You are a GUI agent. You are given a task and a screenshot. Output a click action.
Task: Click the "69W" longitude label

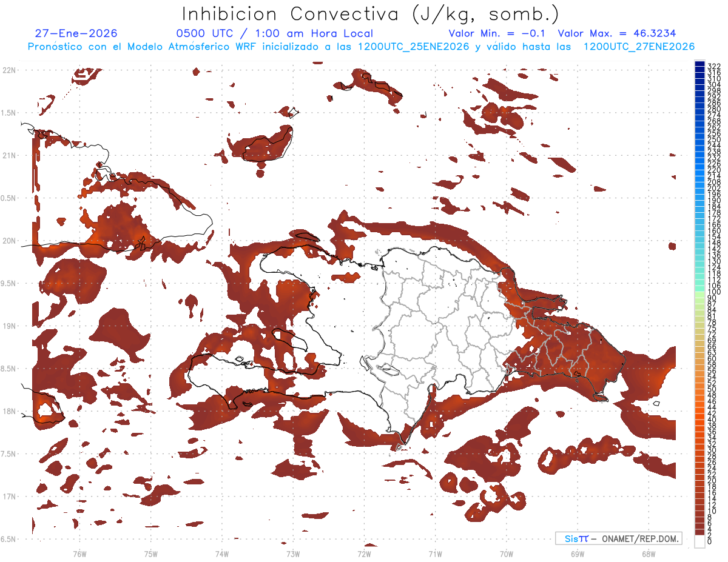click(578, 554)
